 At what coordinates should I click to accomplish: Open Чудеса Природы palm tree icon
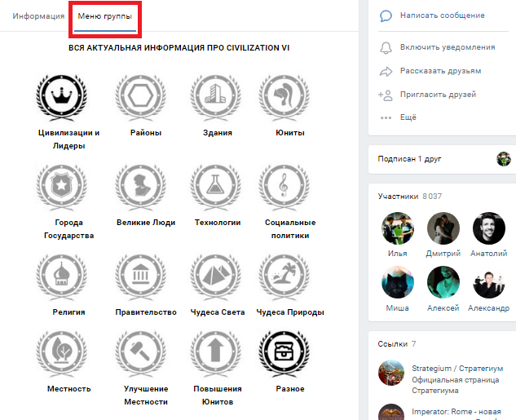(x=284, y=276)
